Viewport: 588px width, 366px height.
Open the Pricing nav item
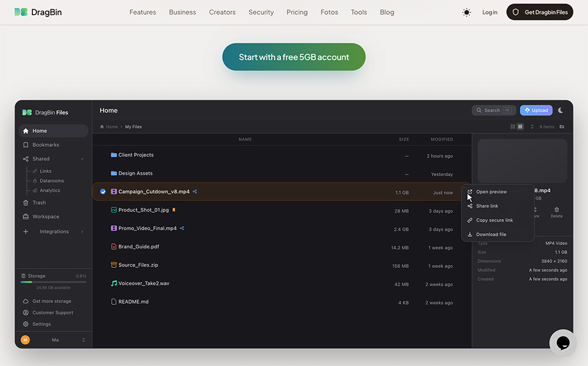click(x=297, y=12)
